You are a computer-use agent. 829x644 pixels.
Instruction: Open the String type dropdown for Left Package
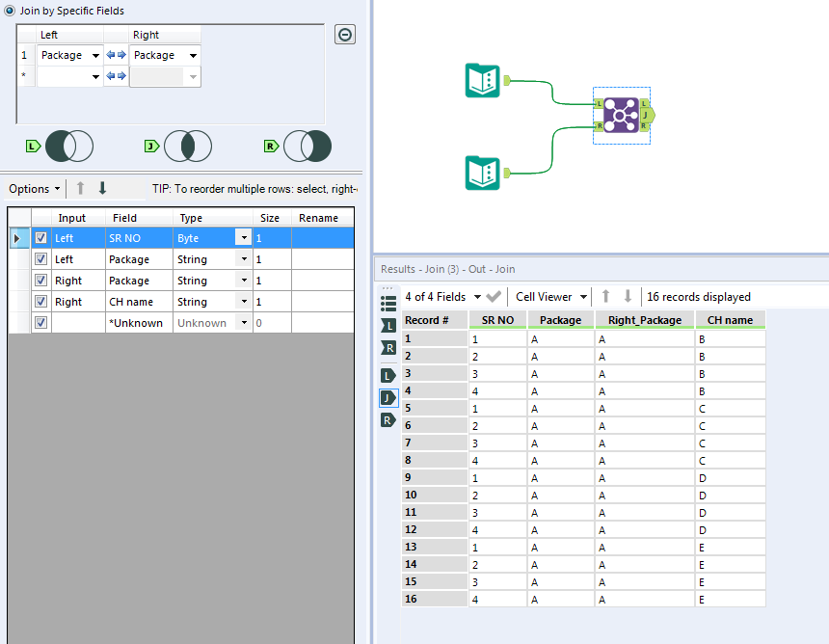[x=244, y=259]
